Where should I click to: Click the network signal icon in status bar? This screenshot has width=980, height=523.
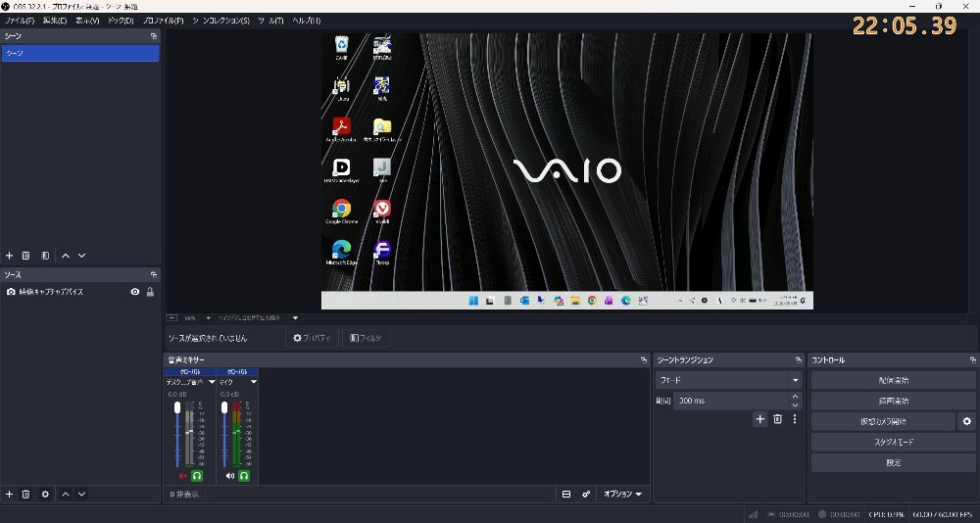coord(753,514)
